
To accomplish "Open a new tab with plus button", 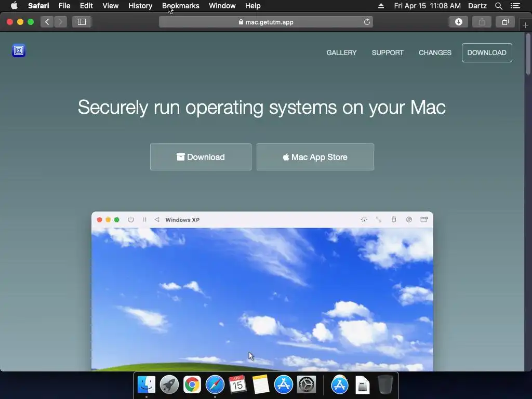I will pos(525,25).
